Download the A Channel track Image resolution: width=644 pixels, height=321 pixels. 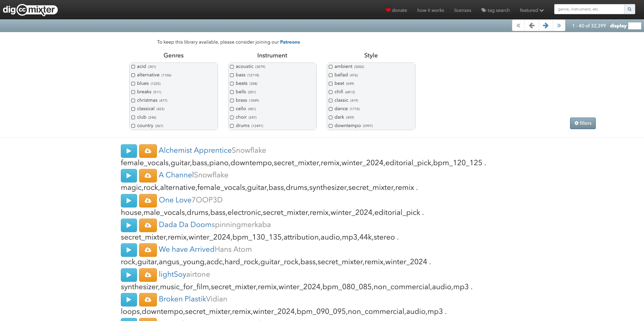[148, 176]
